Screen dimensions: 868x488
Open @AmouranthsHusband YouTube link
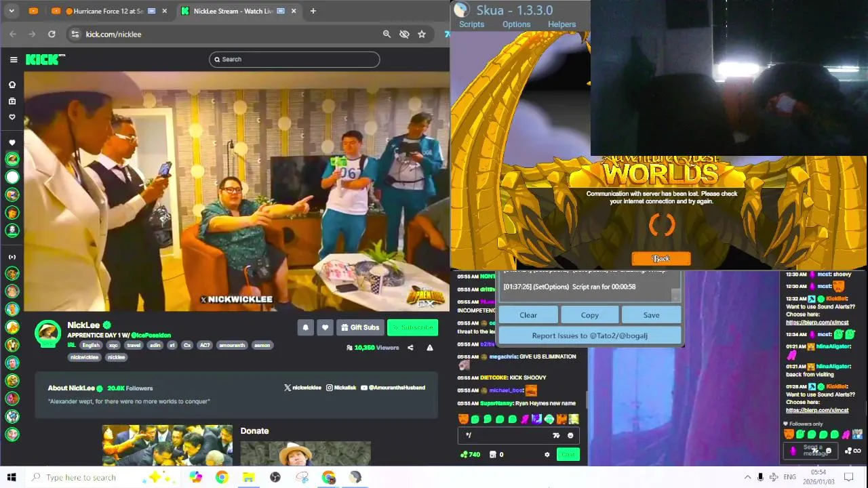(x=393, y=388)
